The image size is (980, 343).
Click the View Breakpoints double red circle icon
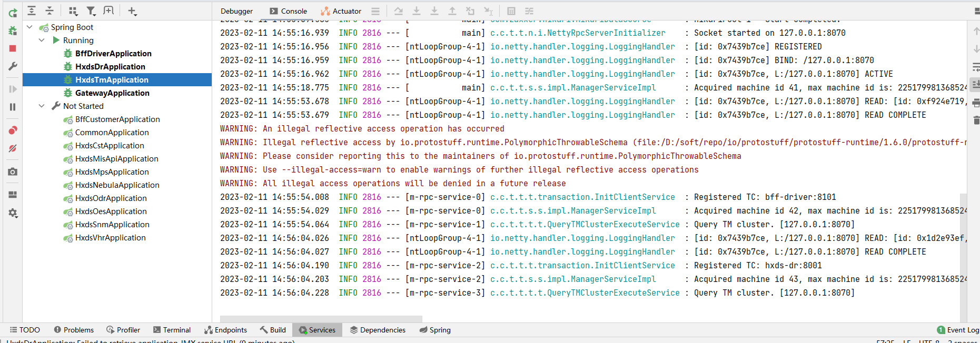point(13,130)
